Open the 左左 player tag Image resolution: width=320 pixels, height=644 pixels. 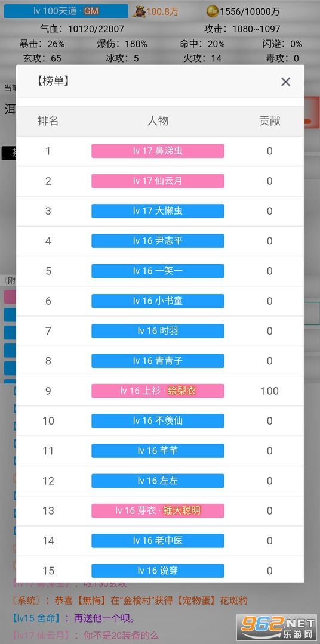click(x=158, y=481)
